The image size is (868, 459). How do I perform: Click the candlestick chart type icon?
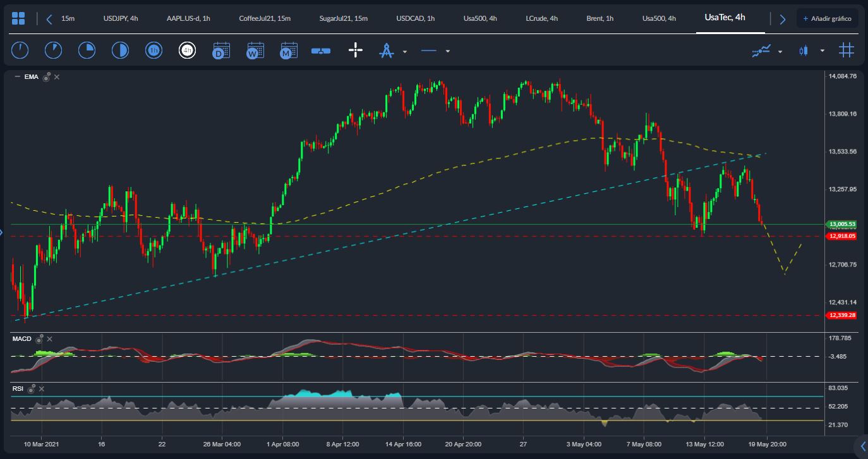click(x=804, y=51)
